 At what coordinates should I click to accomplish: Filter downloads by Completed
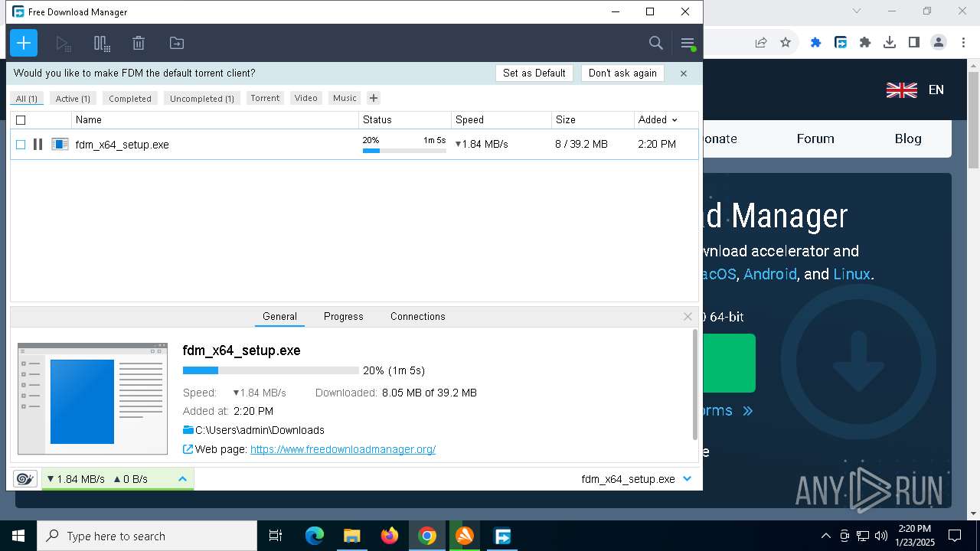coord(130,99)
